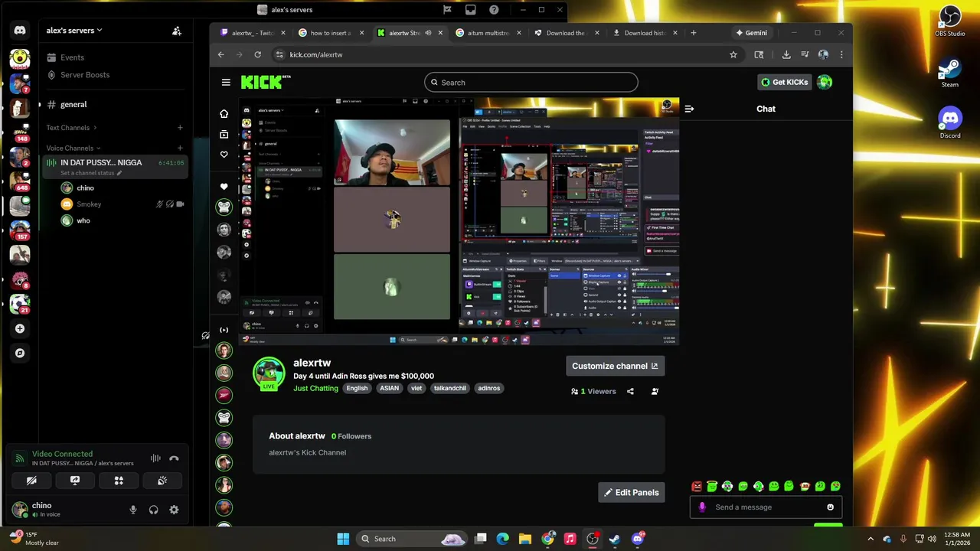Viewport: 980px width, 551px height.
Task: Click the English language tag
Action: tap(357, 389)
